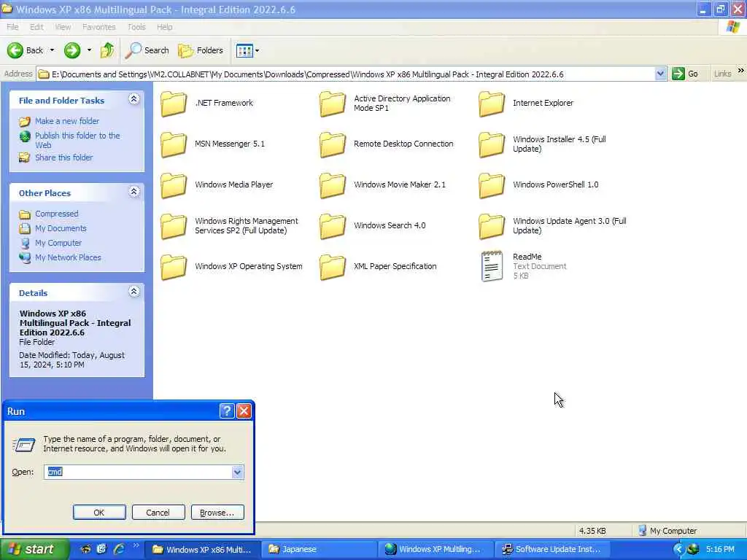Go to My Documents in Other Places
Image resolution: width=747 pixels, height=560 pixels.
coord(61,228)
